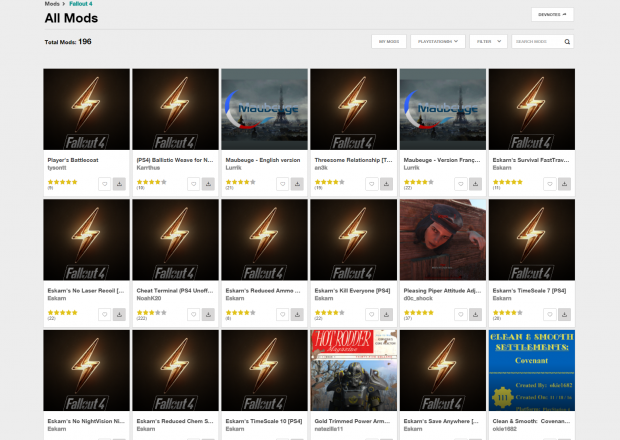Open Hot Rodder power armor thumbnail
The width and height of the screenshot is (620, 440).
coord(354,370)
